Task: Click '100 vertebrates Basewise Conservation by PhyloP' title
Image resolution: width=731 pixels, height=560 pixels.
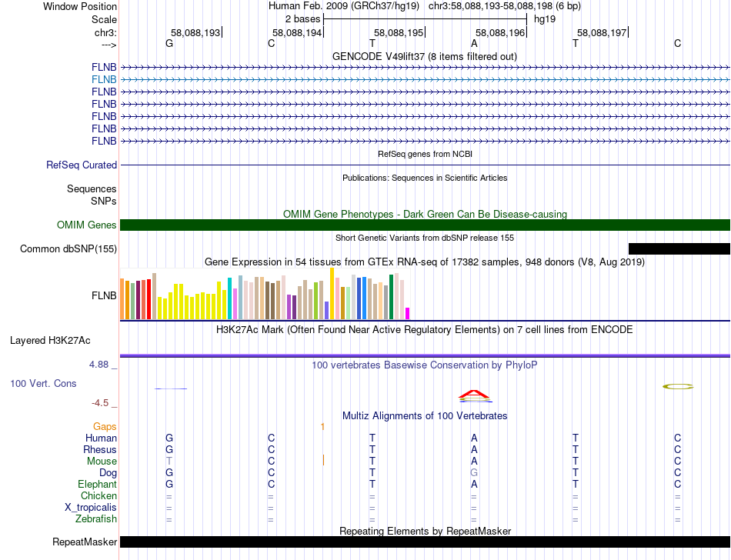Action: [425, 365]
